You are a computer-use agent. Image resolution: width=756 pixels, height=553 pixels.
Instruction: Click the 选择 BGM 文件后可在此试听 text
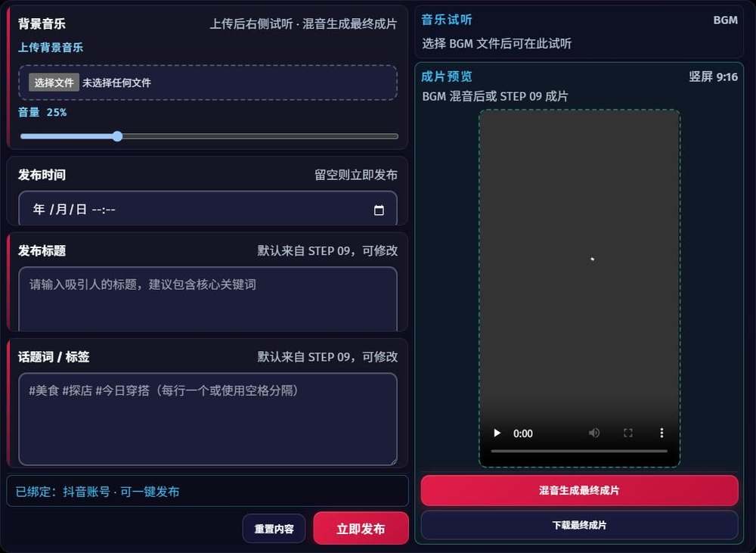497,43
